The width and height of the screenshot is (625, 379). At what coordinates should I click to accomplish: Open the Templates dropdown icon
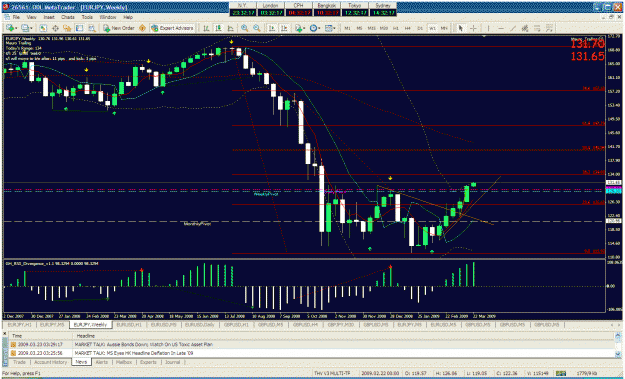330,28
